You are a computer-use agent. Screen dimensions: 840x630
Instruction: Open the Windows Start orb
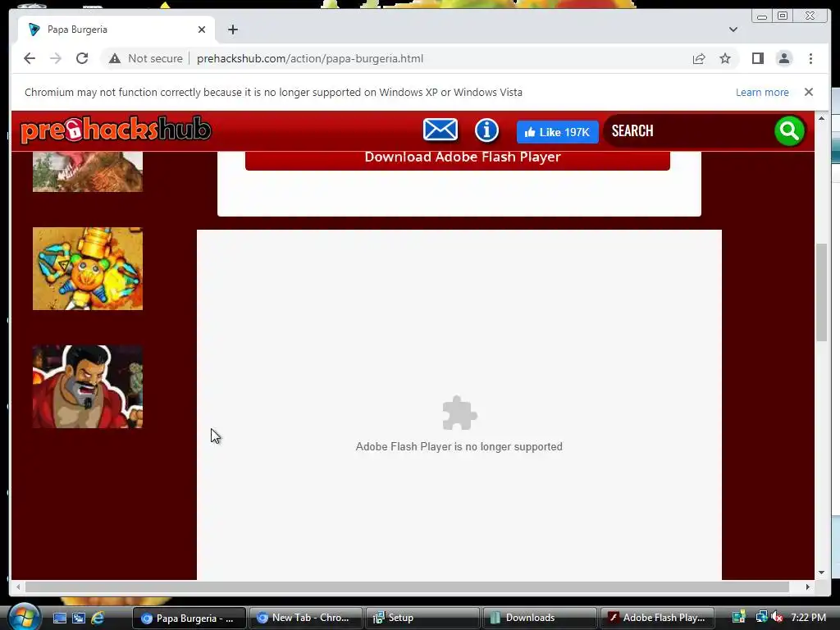(24, 617)
